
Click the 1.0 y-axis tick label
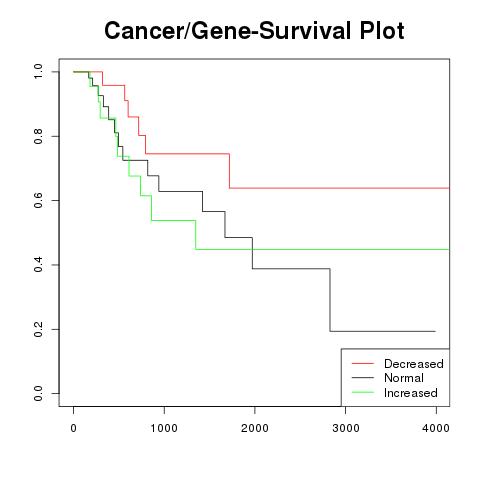(x=38, y=72)
